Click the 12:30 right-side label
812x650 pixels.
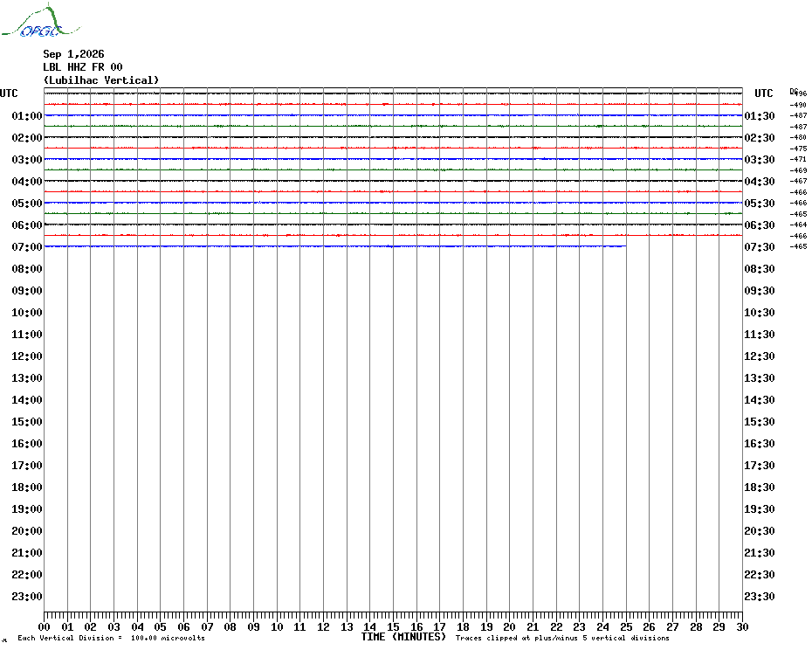[760, 356]
